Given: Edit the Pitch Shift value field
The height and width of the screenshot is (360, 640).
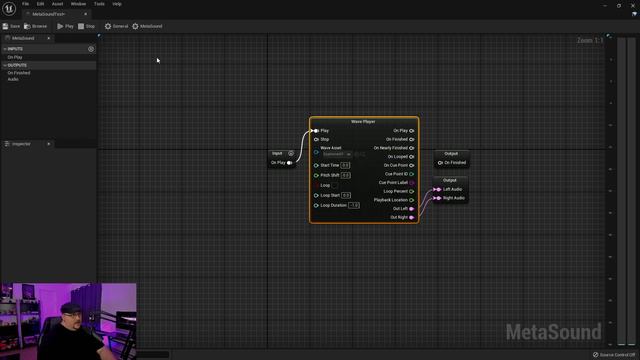Looking at the screenshot, I should 346,176.
